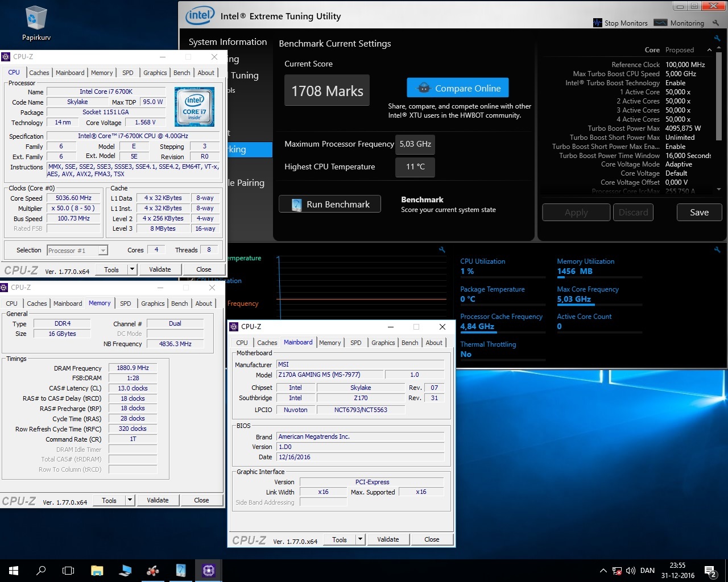Viewport: 728px width, 582px height.
Task: Switch to the Intel XTU taskbar icon
Action: coord(181,570)
